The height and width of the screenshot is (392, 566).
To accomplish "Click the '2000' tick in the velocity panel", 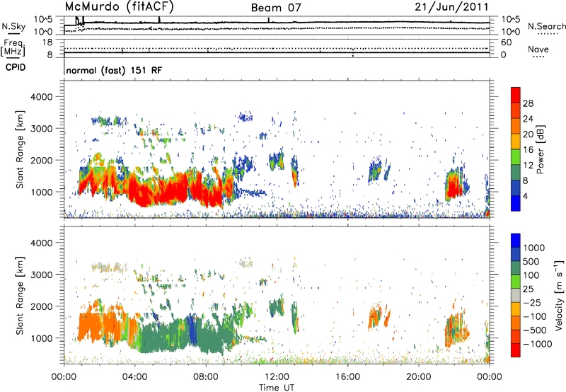I will [41, 306].
